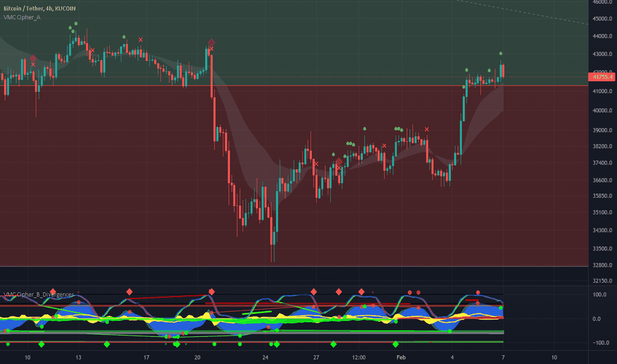Click the 24 date label on time axis
617x364 pixels.
(x=265, y=357)
